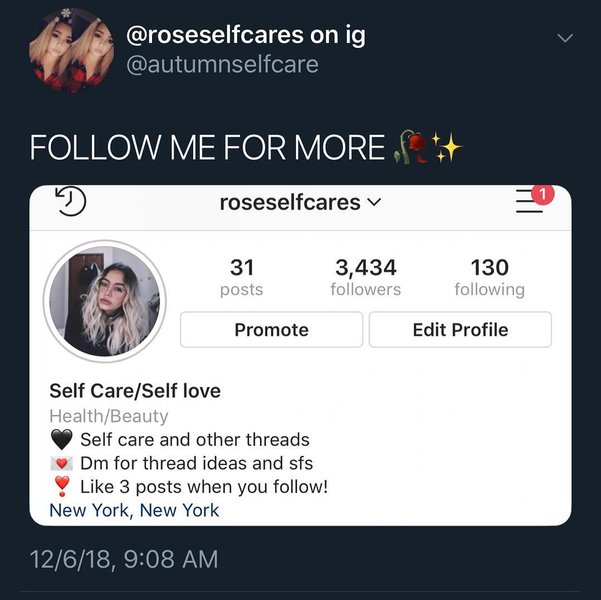The width and height of the screenshot is (601, 600).
Task: View the 31 posts count
Action: click(x=241, y=277)
